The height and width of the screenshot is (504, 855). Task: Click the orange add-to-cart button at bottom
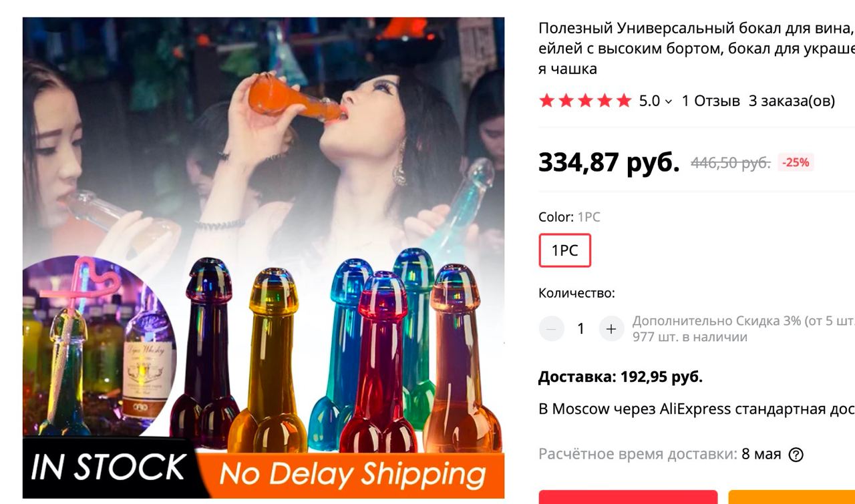click(792, 497)
